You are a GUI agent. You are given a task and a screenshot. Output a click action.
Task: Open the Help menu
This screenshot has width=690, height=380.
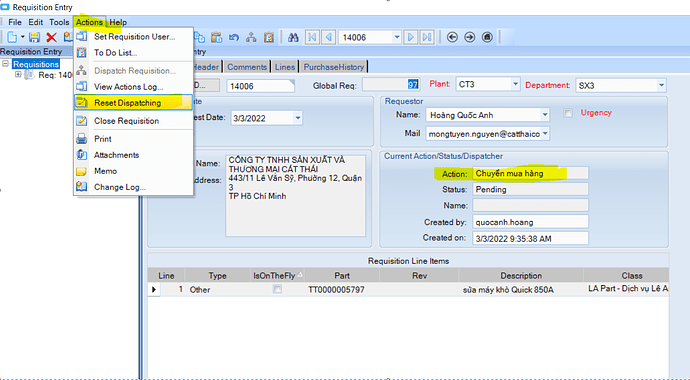pos(118,22)
